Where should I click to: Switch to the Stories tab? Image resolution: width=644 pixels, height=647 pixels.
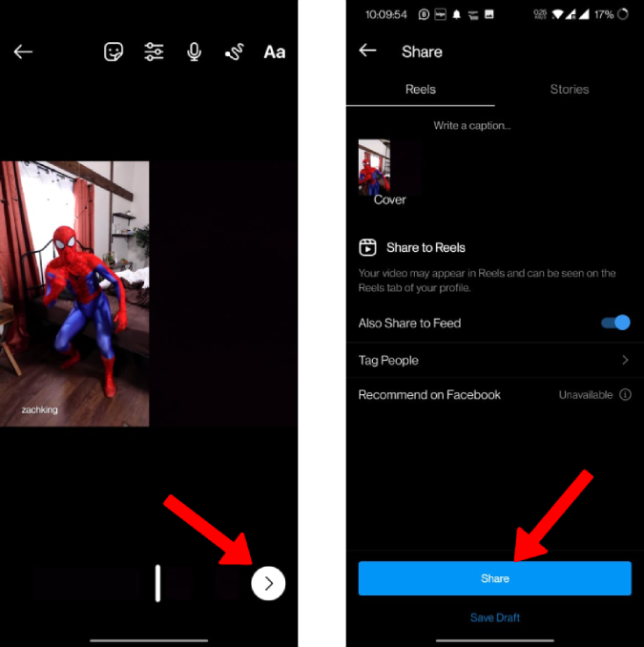570,90
